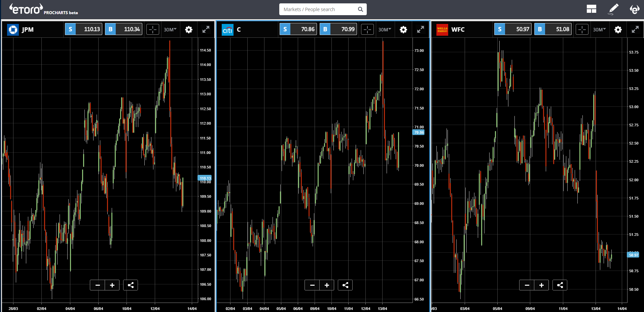Toggle crosshair on WFC chart

click(582, 30)
